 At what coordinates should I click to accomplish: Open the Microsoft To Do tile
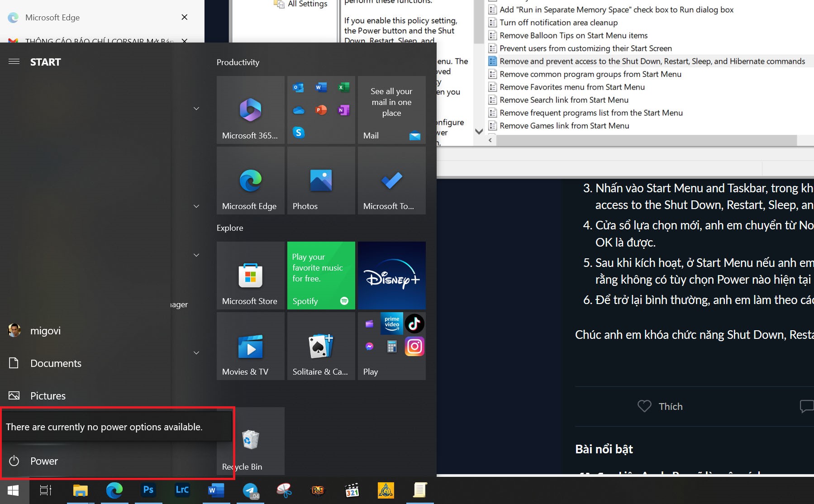point(391,181)
